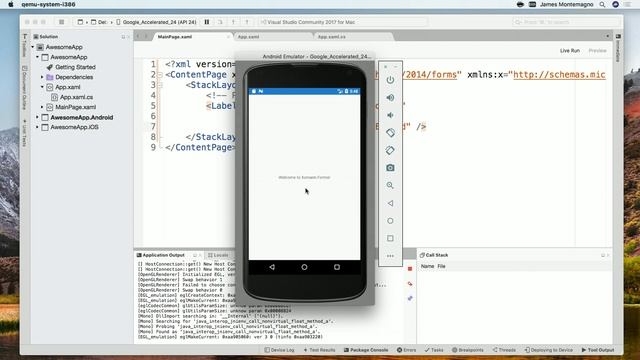Lower emulator volume with volume down icon

(390, 115)
